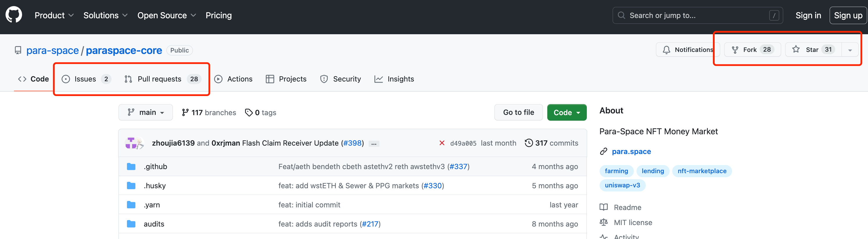Open the Projects tab
The height and width of the screenshot is (239, 868).
286,79
